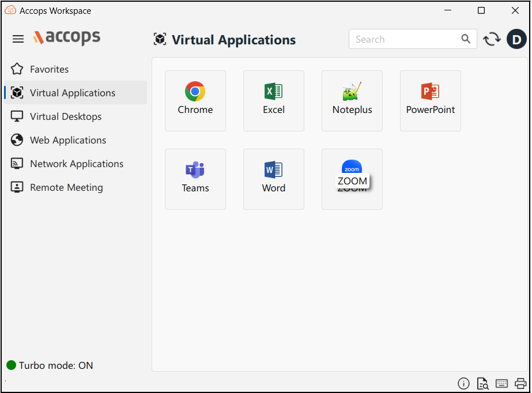Click the Turbo mode: ON status
The height and width of the screenshot is (393, 532).
point(50,365)
